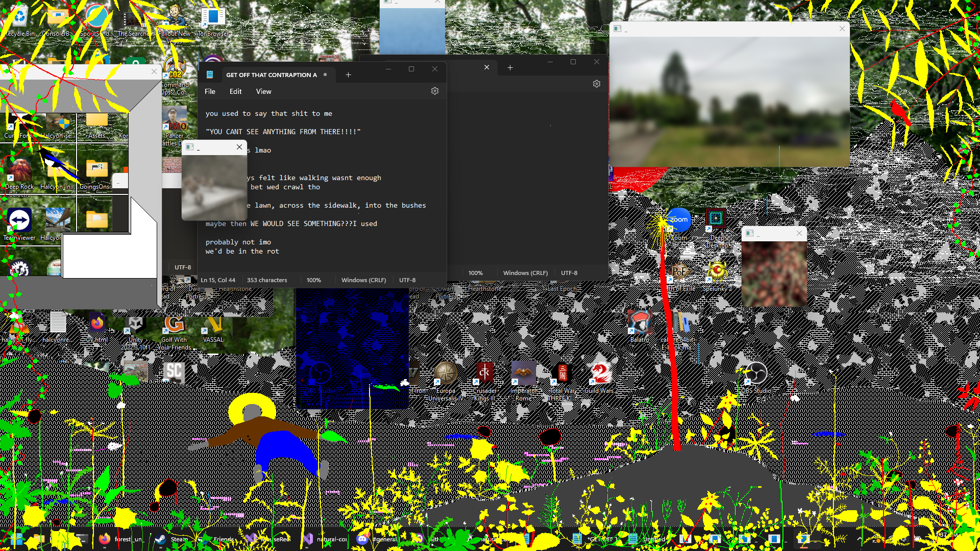The width and height of the screenshot is (980, 551).
Task: Launch the Guild Wars 2 desktop icon
Action: 601,374
